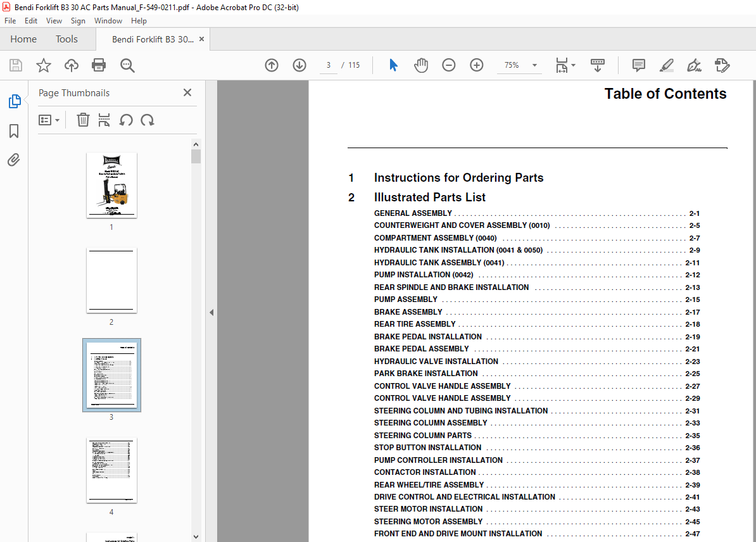Select page 4 thumbnail

tap(111, 470)
